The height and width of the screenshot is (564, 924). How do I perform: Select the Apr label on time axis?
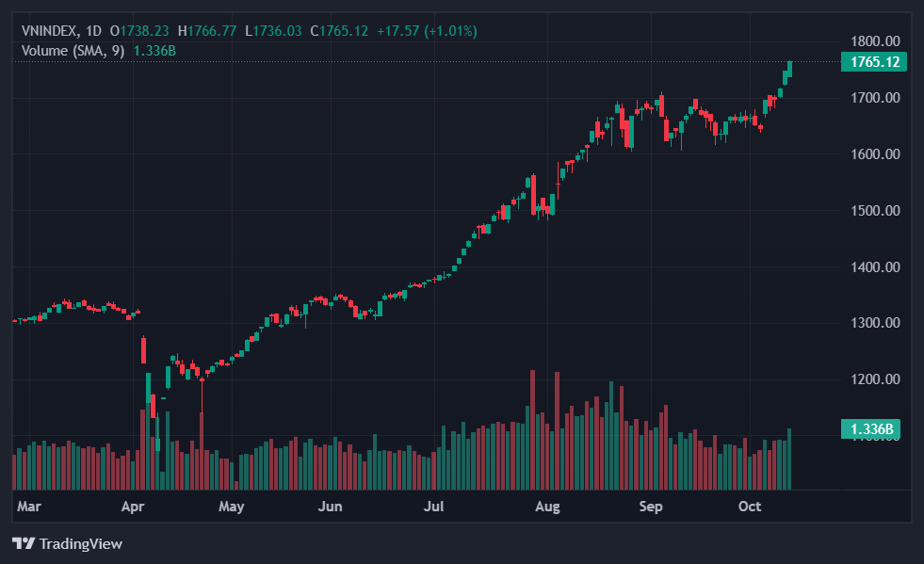pos(133,508)
